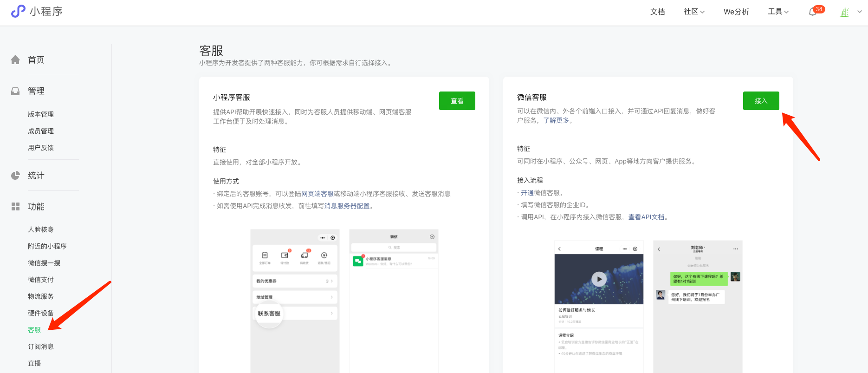Click the 刘老师 chat preview screenshot
Image resolution: width=868 pixels, height=373 pixels.
(698, 307)
